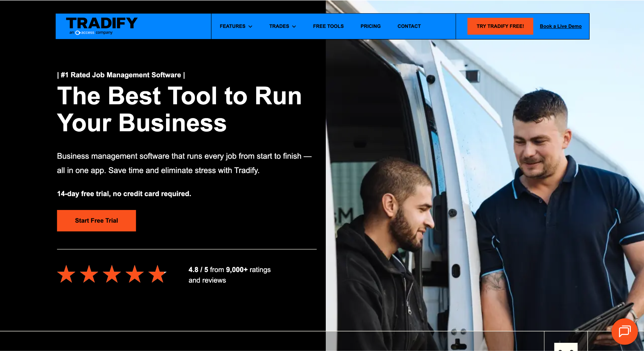The image size is (644, 351).
Task: Click the Try Tradify Free button
Action: coord(500,26)
